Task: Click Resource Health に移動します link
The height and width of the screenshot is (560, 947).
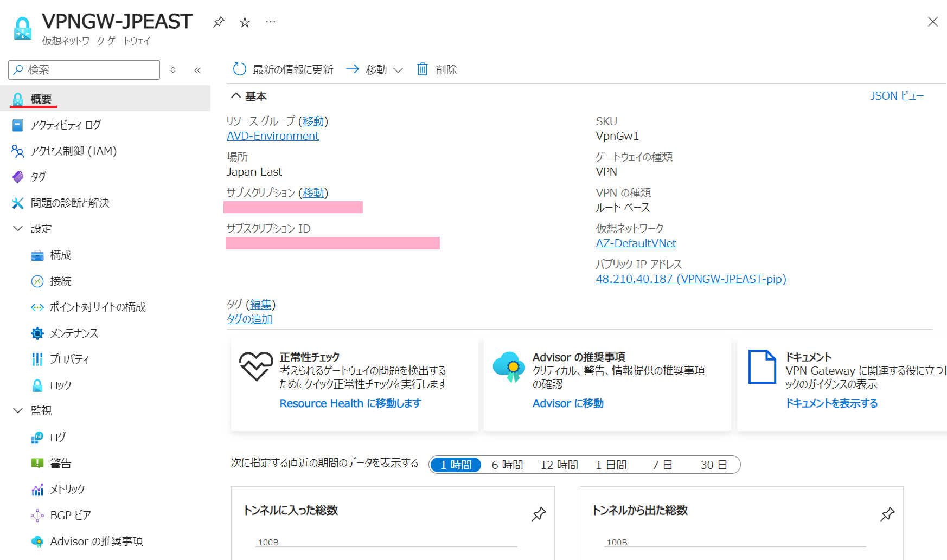Action: click(x=350, y=403)
